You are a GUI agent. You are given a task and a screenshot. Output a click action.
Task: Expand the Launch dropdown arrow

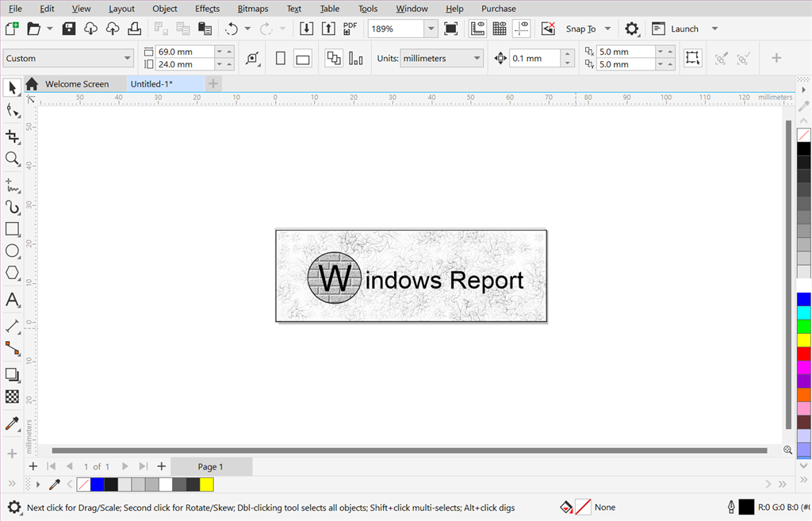[714, 29]
